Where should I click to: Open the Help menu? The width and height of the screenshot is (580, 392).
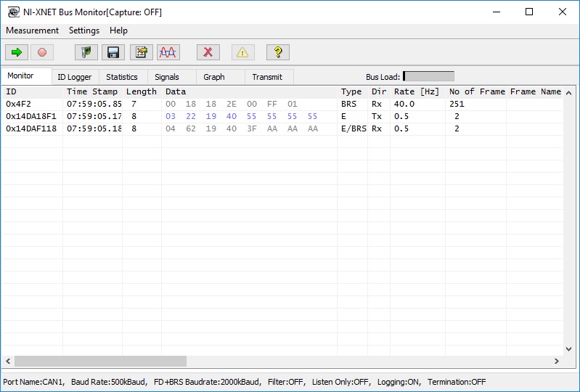click(118, 30)
